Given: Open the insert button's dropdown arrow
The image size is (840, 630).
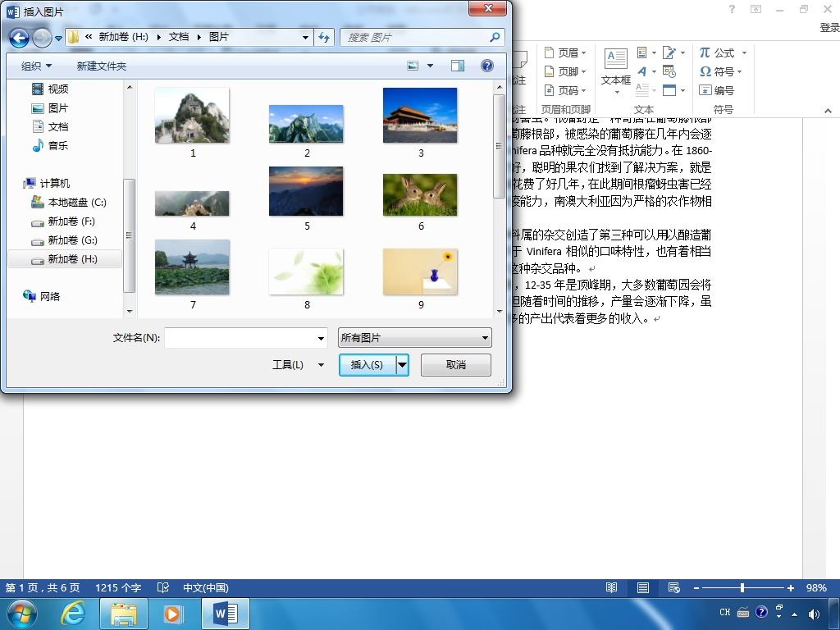Looking at the screenshot, I should pos(402,365).
